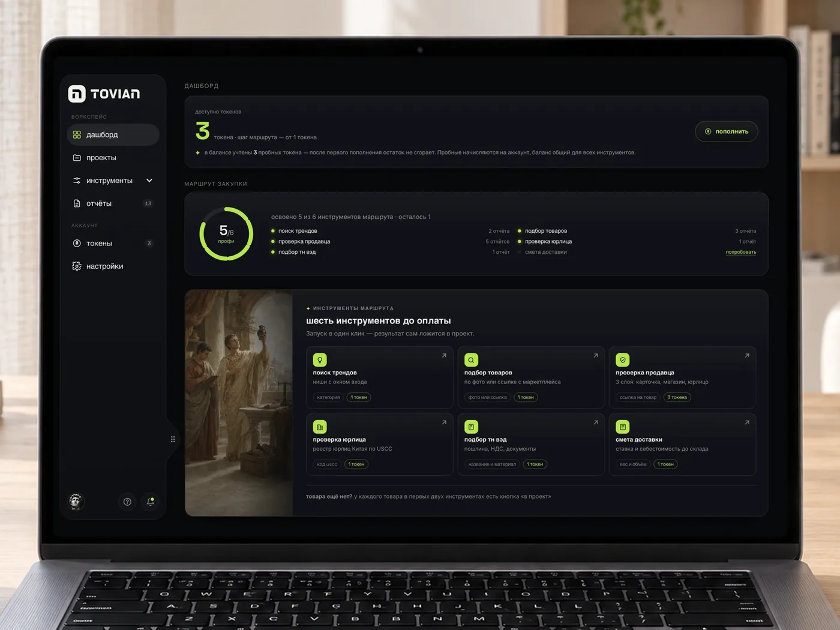840x630 pixels.
Task: Click the инструменты sliders icon
Action: click(x=77, y=181)
